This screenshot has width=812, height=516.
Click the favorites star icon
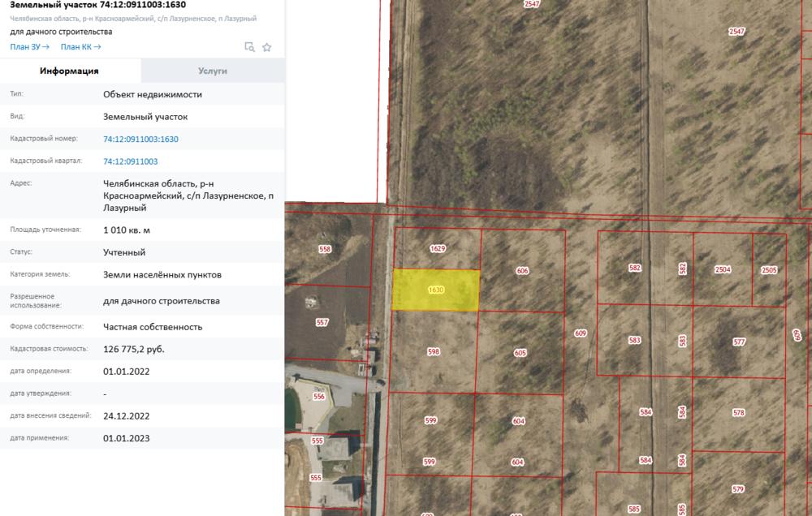tap(266, 47)
